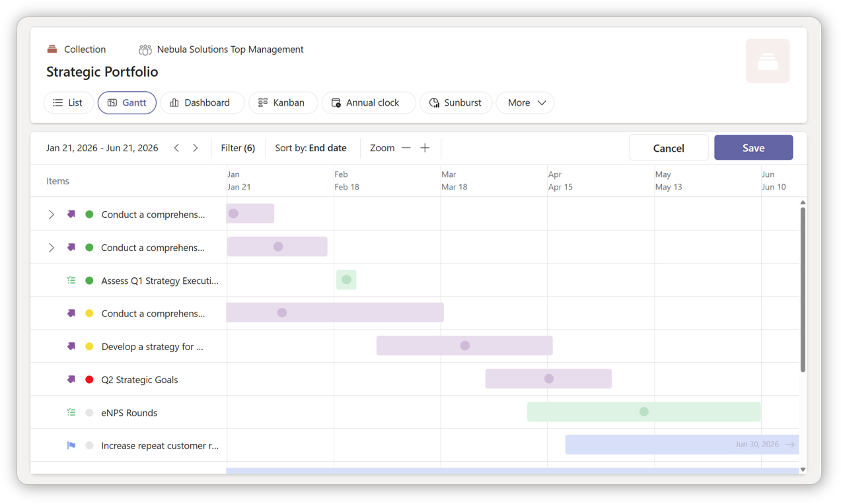Click the yellow status dot beside Develop a strategy
The width and height of the screenshot is (841, 504).
[89, 346]
